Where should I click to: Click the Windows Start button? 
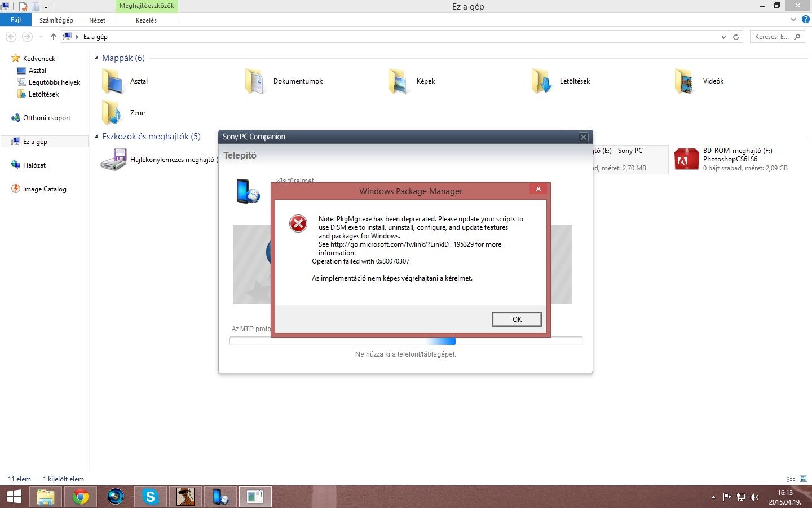click(x=14, y=497)
